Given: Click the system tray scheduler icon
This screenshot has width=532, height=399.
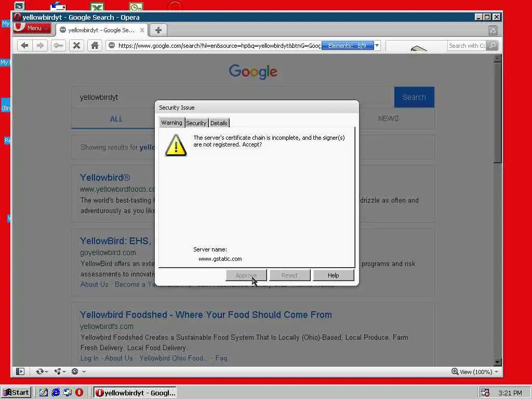Looking at the screenshot, I should click(485, 393).
